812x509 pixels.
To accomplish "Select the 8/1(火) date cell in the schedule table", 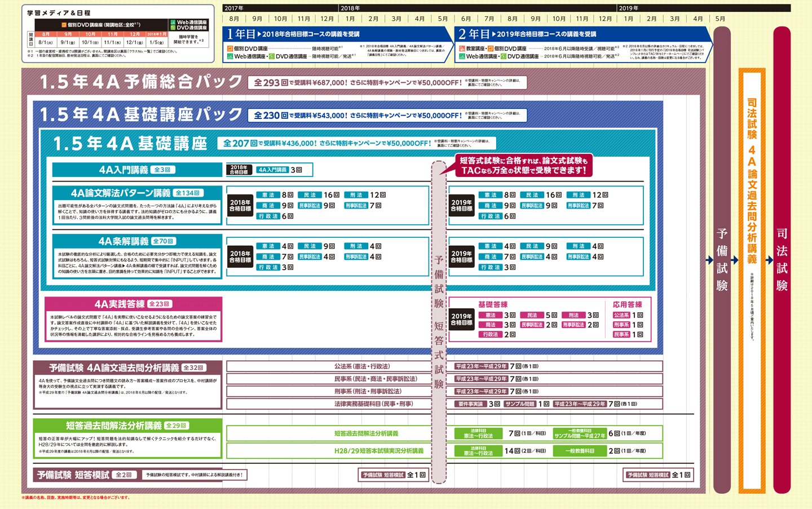I will [x=46, y=42].
